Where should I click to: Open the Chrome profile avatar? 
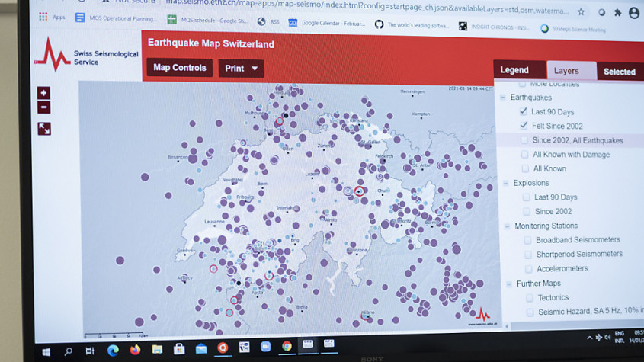634,13
